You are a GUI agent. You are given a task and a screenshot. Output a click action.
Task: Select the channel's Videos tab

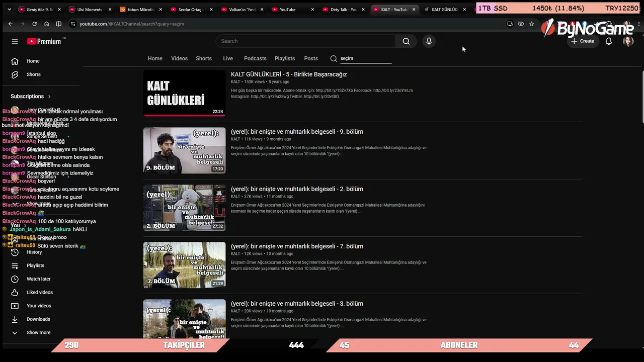click(x=179, y=58)
